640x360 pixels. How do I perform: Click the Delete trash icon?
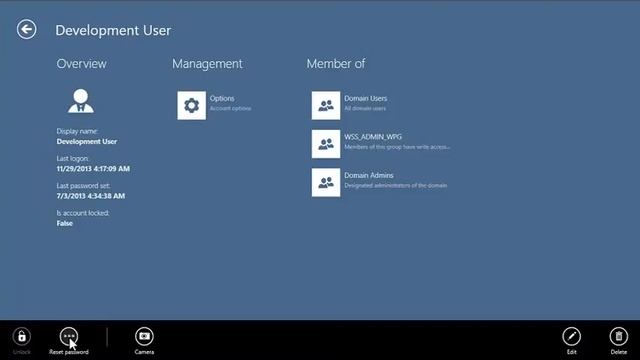coord(619,336)
